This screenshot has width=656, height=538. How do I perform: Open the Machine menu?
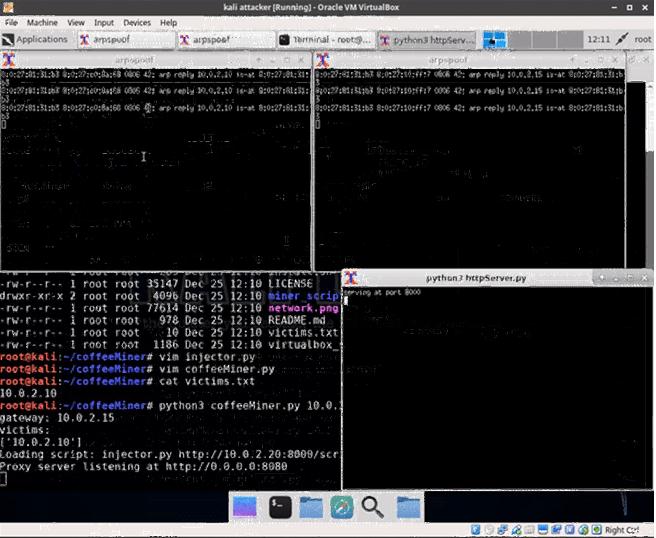(x=42, y=23)
